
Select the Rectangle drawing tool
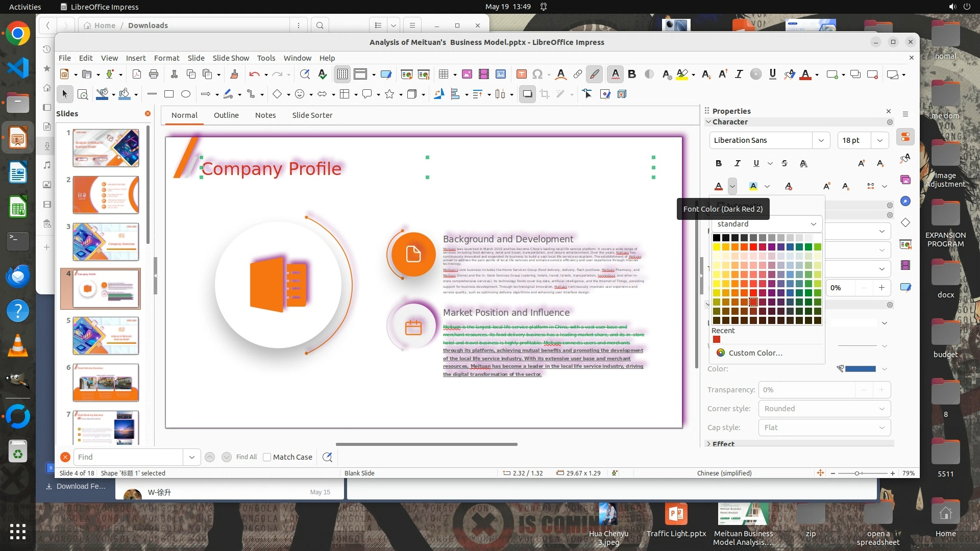(169, 94)
